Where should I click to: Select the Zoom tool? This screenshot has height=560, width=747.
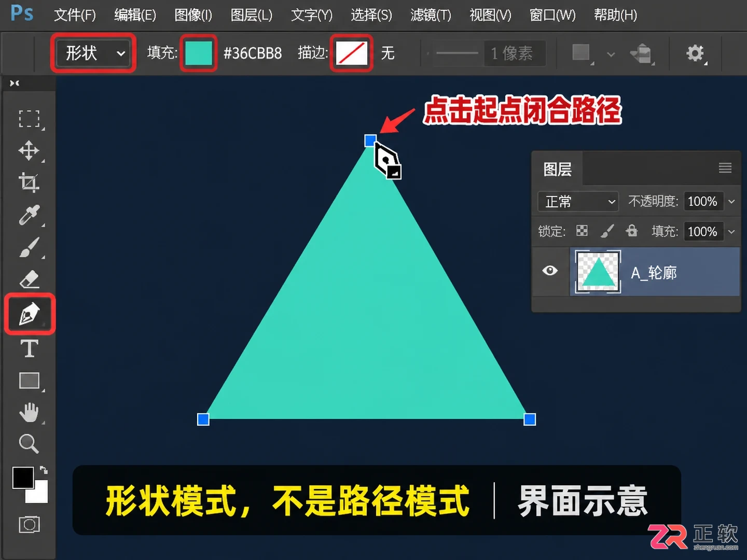29,444
